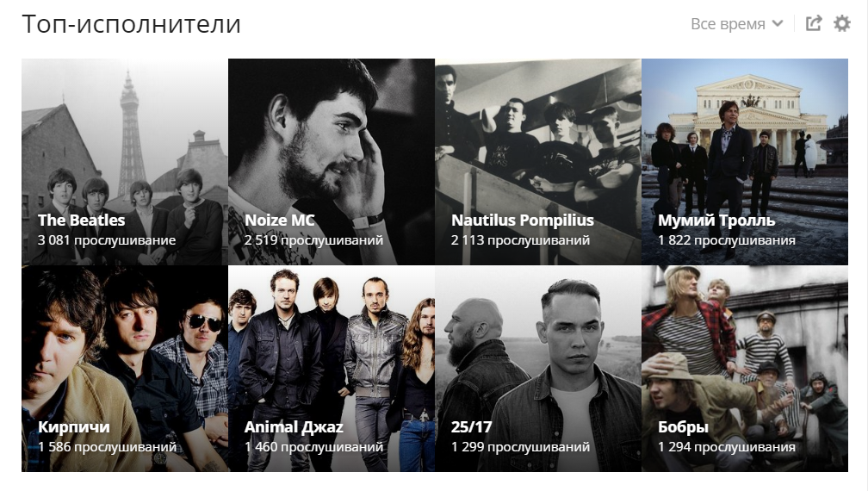The width and height of the screenshot is (868, 491).
Task: Open the Мумий Тролль artist tile
Action: pos(745,162)
